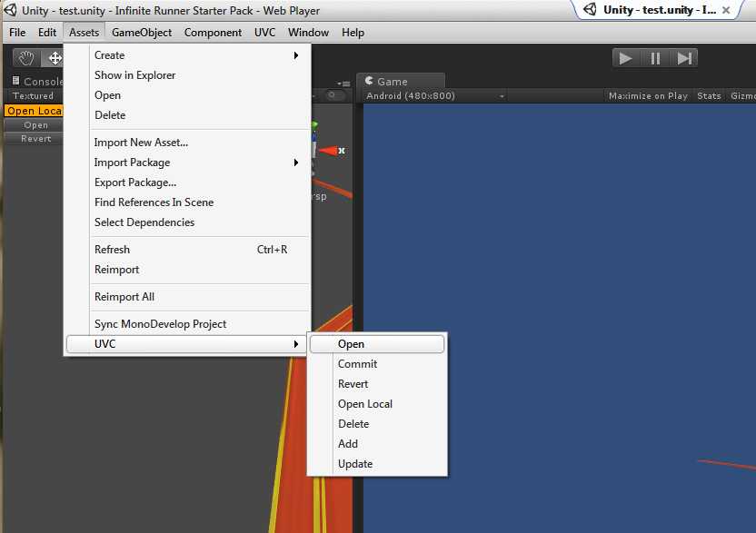Choose Import New Asset...
This screenshot has width=756, height=533.
(x=187, y=143)
